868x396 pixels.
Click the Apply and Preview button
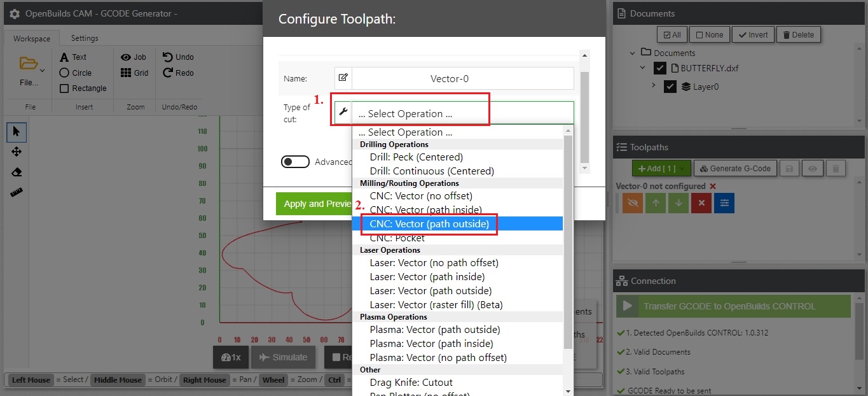coord(315,204)
